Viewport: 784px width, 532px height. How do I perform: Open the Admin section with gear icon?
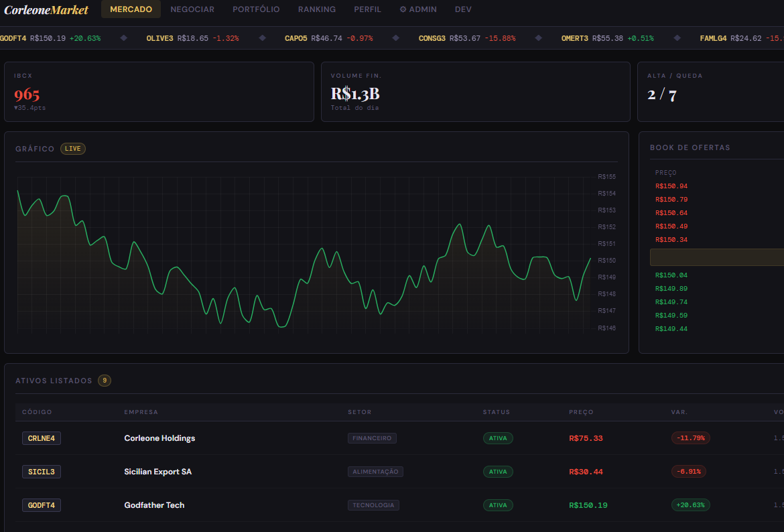[x=418, y=9]
